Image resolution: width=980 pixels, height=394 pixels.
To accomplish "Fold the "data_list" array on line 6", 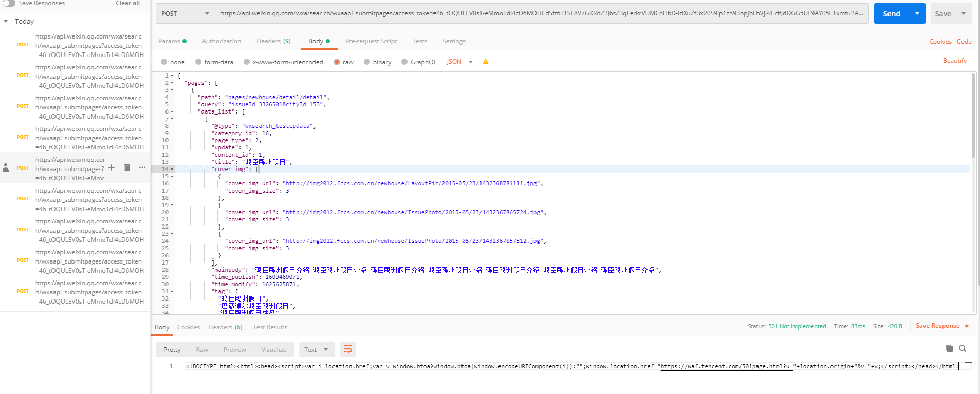I will click(172, 111).
